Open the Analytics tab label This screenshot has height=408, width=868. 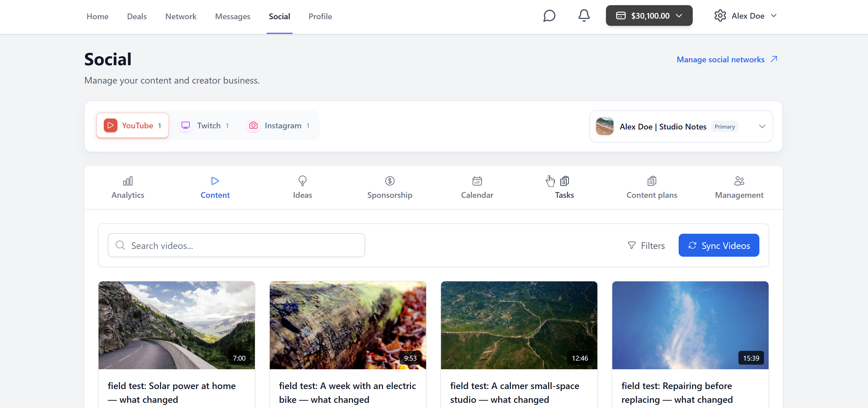point(128,195)
